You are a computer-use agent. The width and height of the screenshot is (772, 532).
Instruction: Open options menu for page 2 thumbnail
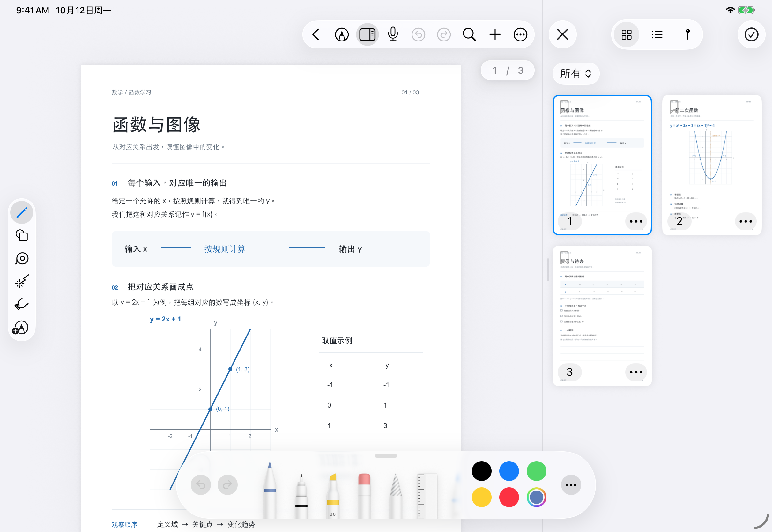746,221
